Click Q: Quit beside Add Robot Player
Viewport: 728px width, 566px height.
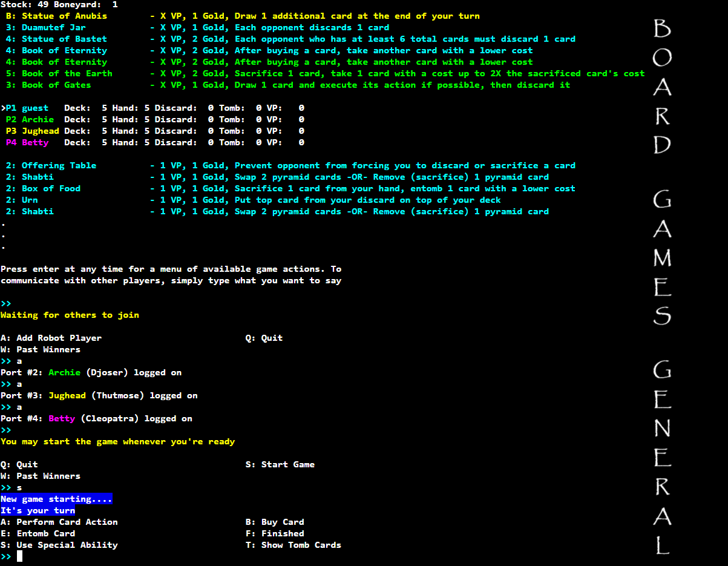(264, 338)
